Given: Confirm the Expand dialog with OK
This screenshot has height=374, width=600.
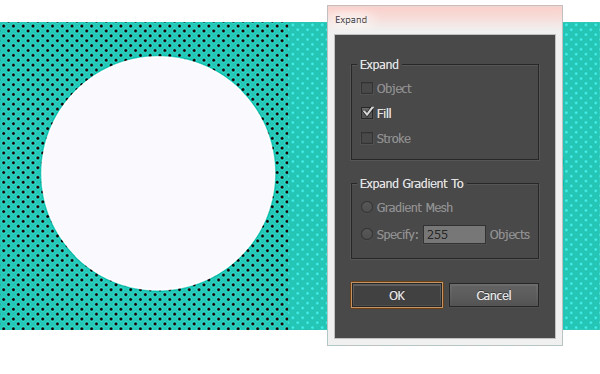Looking at the screenshot, I should coord(397,295).
